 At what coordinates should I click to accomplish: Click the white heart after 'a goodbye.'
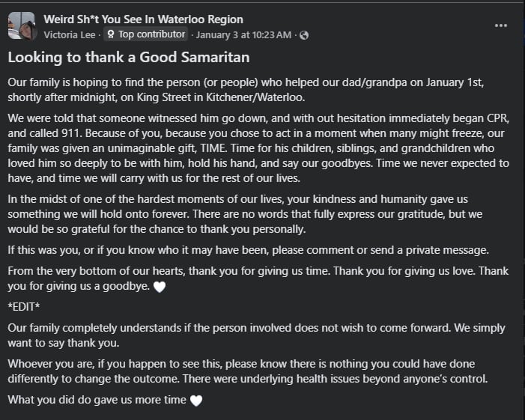click(x=159, y=287)
